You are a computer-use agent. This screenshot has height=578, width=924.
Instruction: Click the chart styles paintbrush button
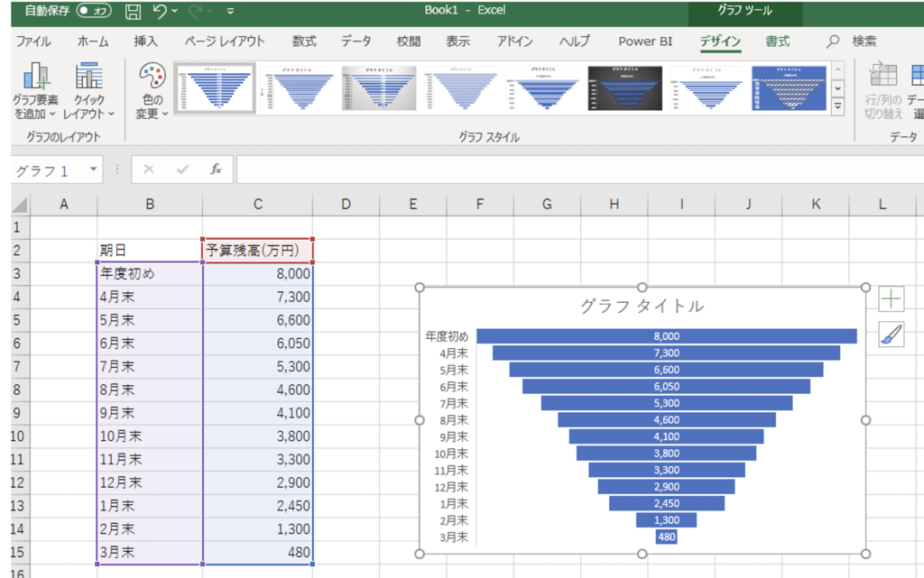891,335
